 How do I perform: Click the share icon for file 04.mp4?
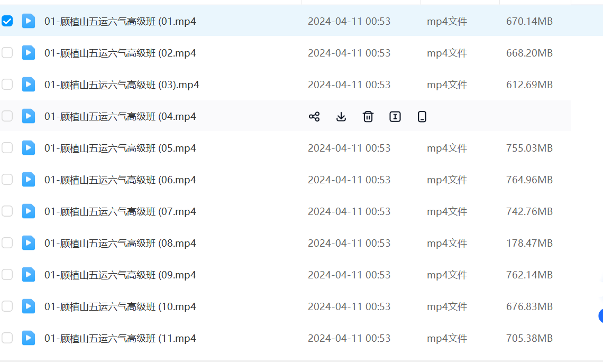click(314, 117)
